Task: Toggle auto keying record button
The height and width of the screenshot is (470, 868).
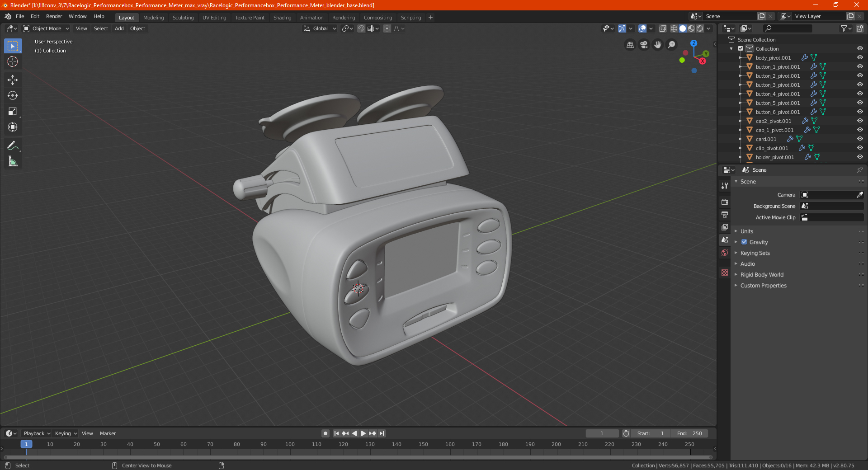Action: pyautogui.click(x=325, y=433)
